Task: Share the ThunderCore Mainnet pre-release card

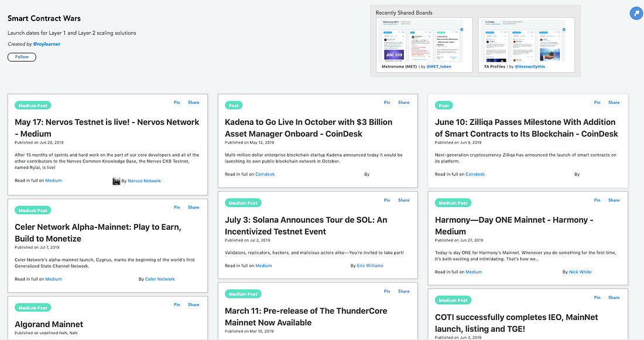Action: pyautogui.click(x=404, y=291)
